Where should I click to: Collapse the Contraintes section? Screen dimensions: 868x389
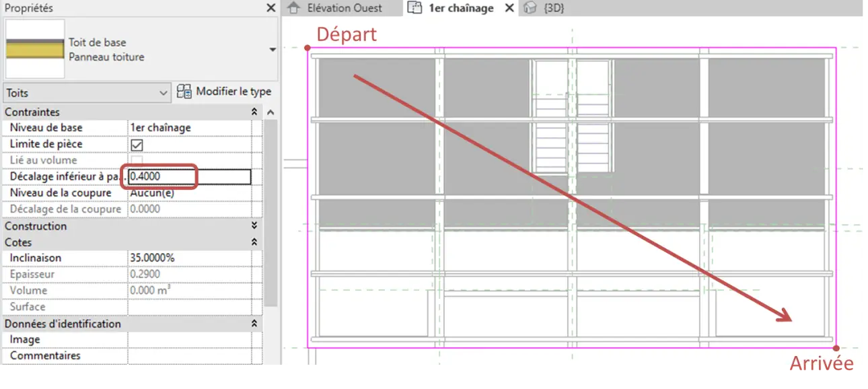pos(254,112)
